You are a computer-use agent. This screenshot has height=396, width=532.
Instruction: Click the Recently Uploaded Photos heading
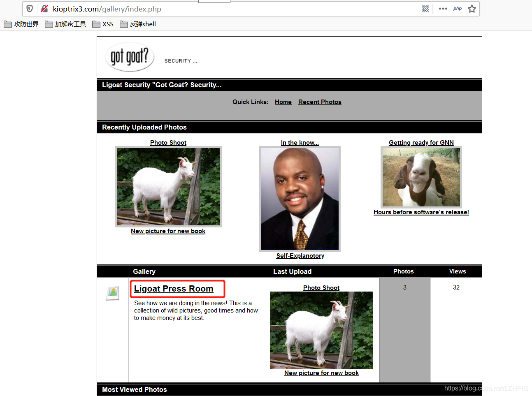[144, 127]
